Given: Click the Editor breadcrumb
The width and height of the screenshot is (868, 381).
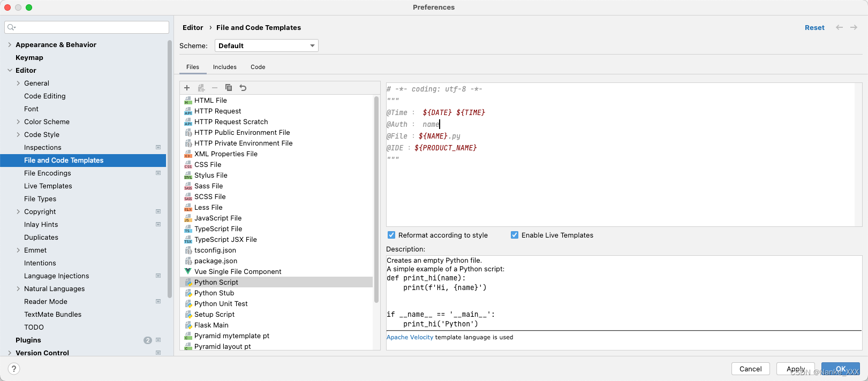Looking at the screenshot, I should tap(193, 27).
